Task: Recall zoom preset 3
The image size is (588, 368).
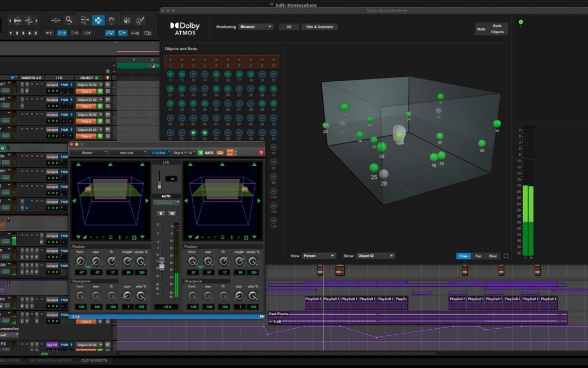Action: point(23,33)
